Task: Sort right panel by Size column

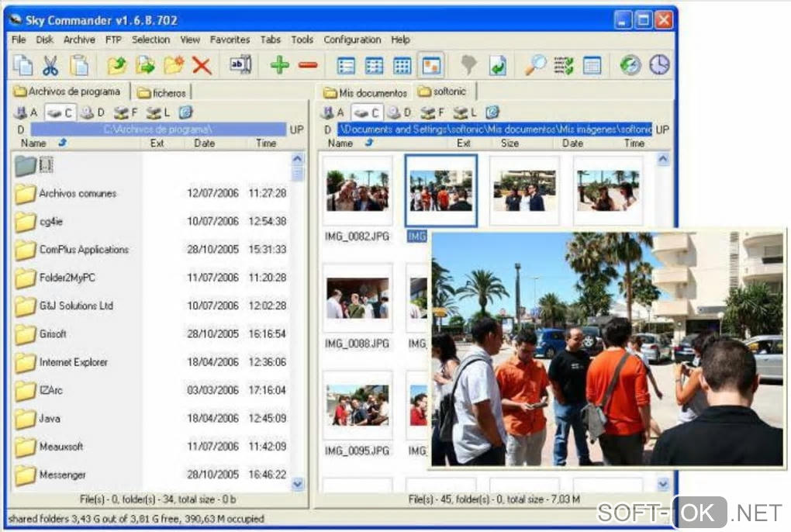Action: tap(509, 143)
